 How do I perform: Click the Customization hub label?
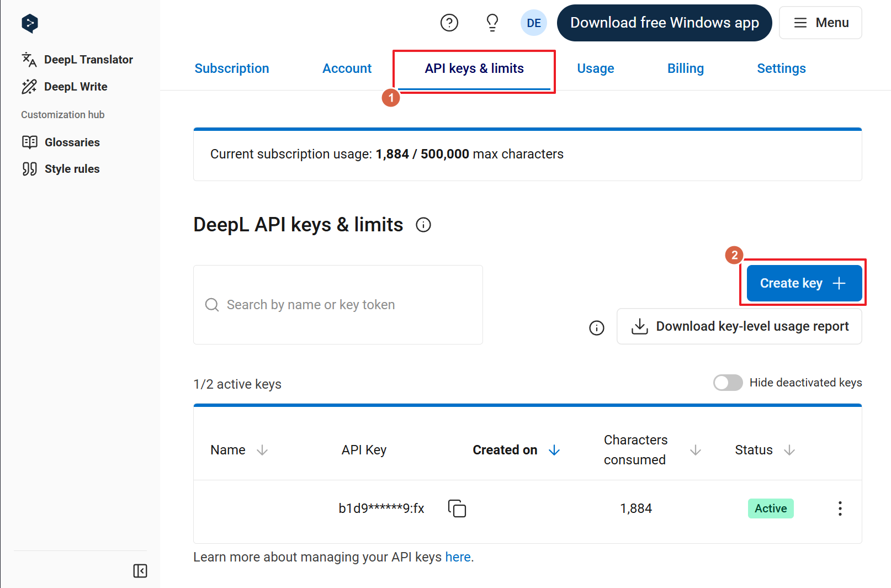(x=63, y=114)
